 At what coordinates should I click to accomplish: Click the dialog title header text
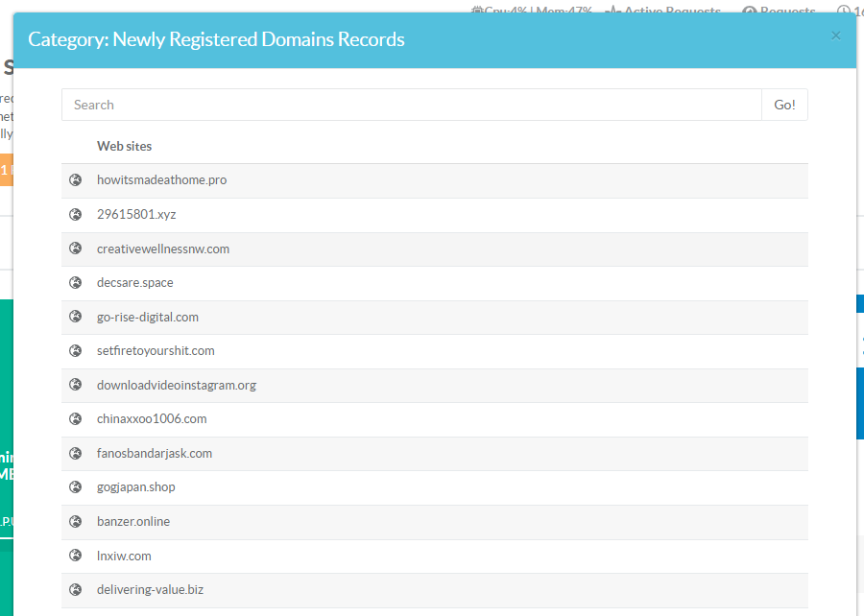tap(216, 39)
